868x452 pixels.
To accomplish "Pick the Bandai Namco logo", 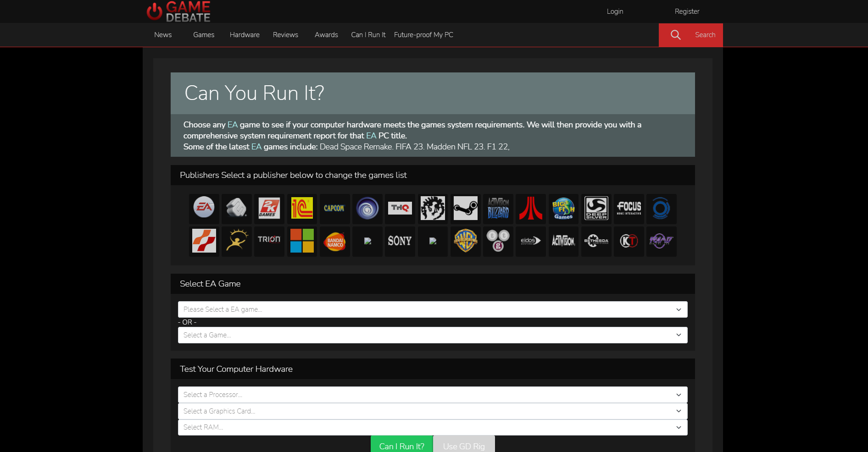I will (x=334, y=241).
